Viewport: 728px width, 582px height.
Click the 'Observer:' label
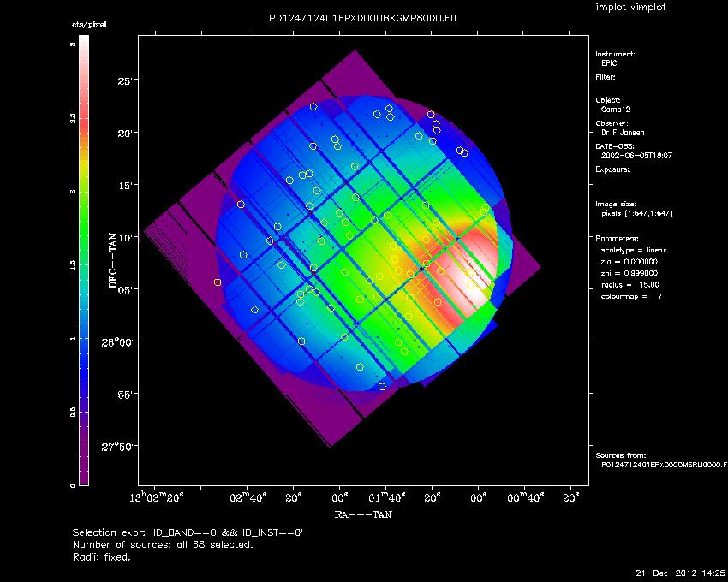click(612, 123)
